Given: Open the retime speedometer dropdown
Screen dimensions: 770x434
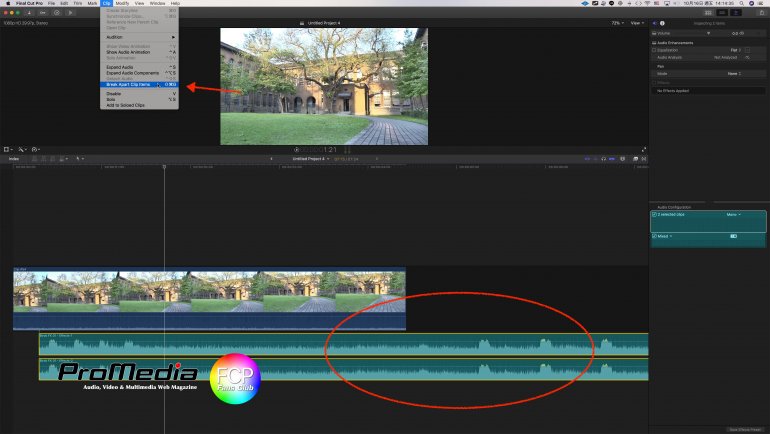Looking at the screenshot, I should pyautogui.click(x=35, y=149).
